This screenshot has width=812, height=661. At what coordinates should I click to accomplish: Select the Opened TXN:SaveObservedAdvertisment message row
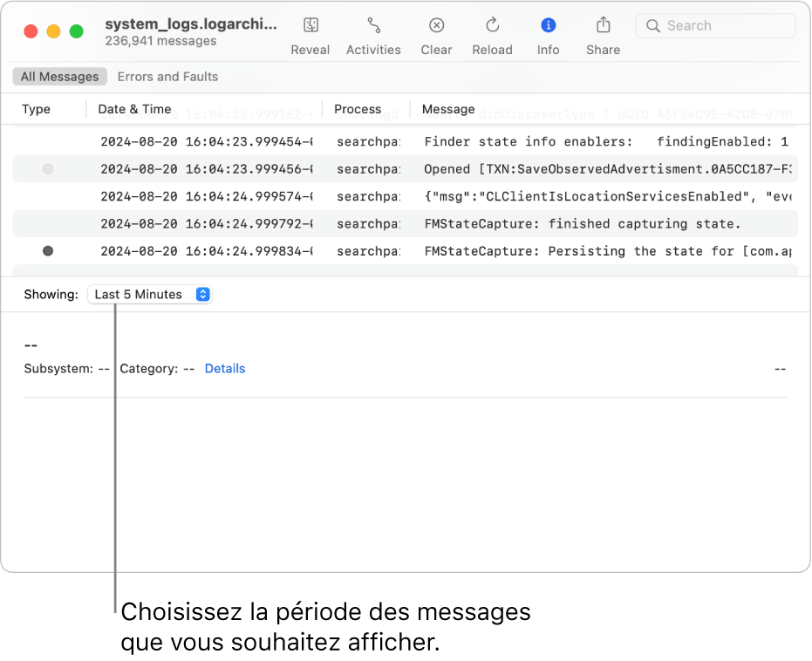pyautogui.click(x=405, y=169)
